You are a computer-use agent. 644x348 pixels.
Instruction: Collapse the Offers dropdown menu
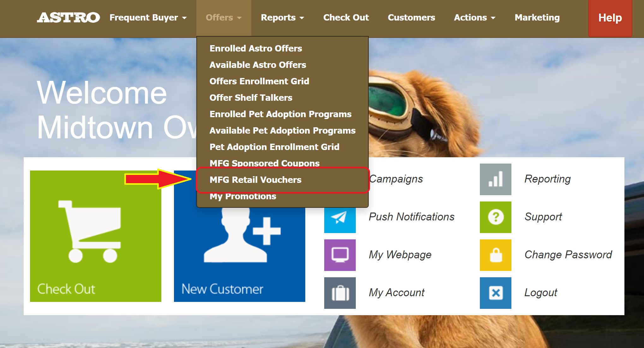tap(223, 18)
